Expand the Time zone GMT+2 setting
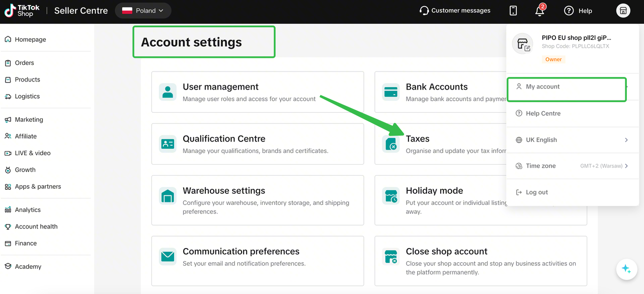 tap(573, 166)
